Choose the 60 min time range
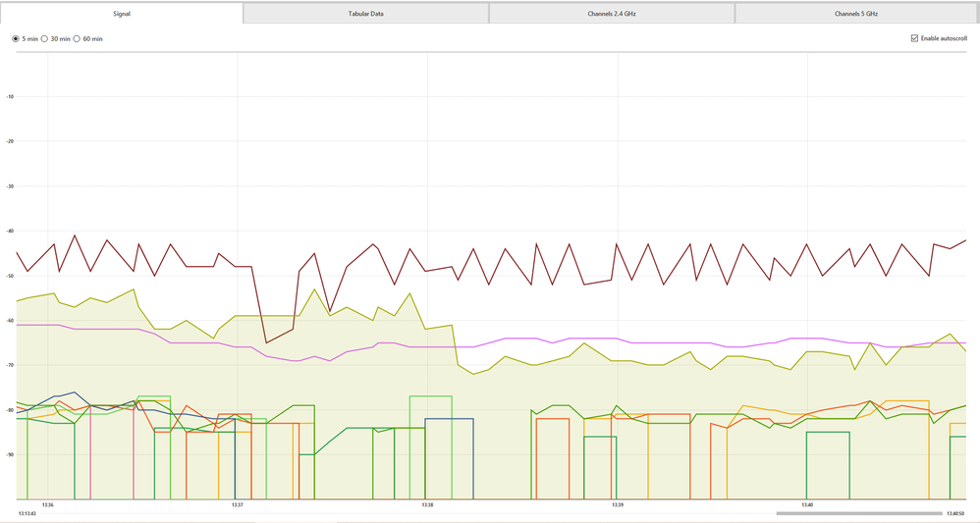This screenshot has height=523, width=980. (78, 39)
